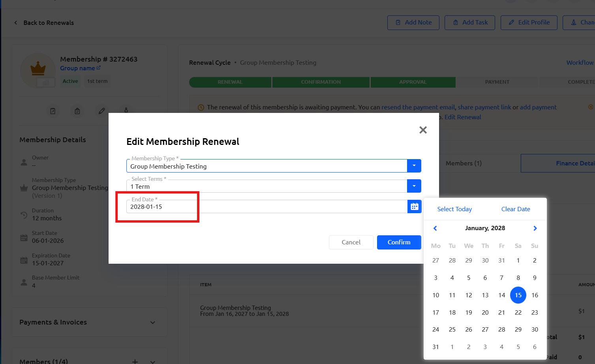595x364 pixels.
Task: Open the Select Terms dropdown
Action: [x=414, y=186]
